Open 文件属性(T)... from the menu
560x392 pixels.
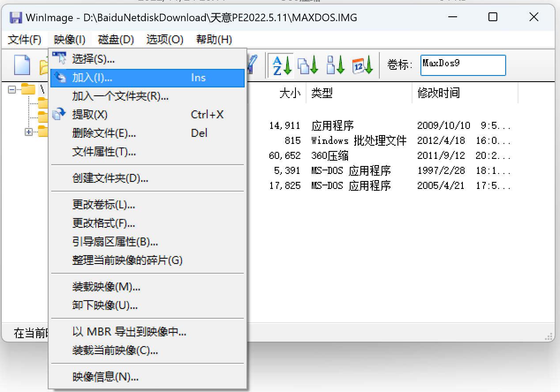[x=148, y=152]
